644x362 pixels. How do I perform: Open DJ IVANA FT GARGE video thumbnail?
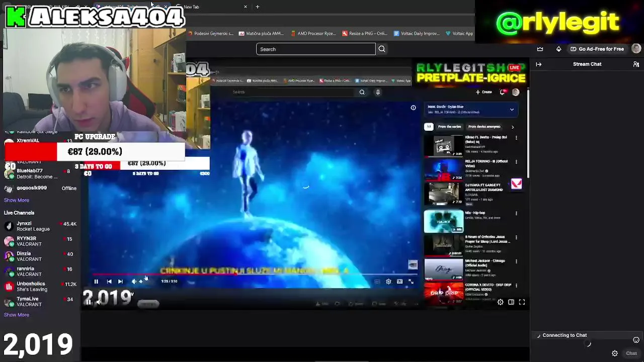tap(444, 194)
